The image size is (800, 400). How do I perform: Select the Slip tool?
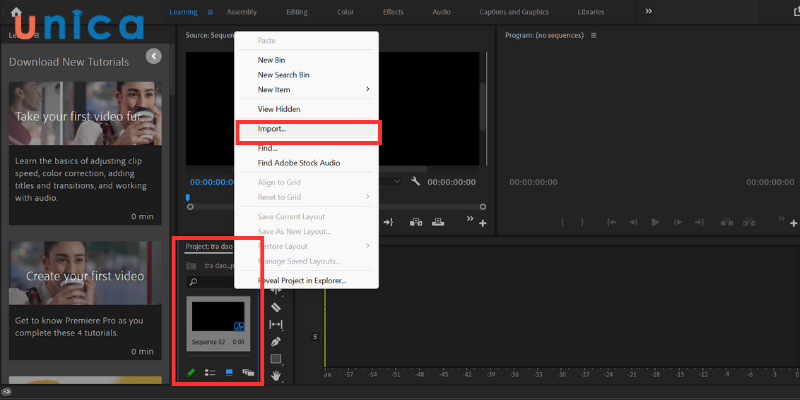(276, 324)
